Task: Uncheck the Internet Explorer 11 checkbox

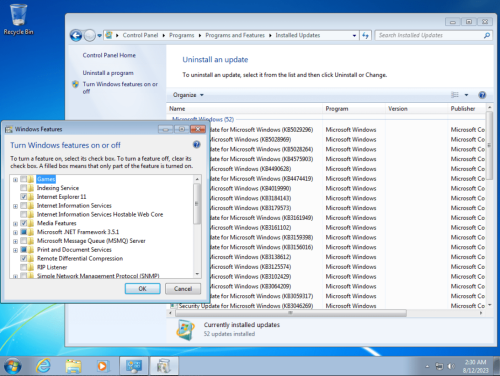Action: [x=24, y=197]
